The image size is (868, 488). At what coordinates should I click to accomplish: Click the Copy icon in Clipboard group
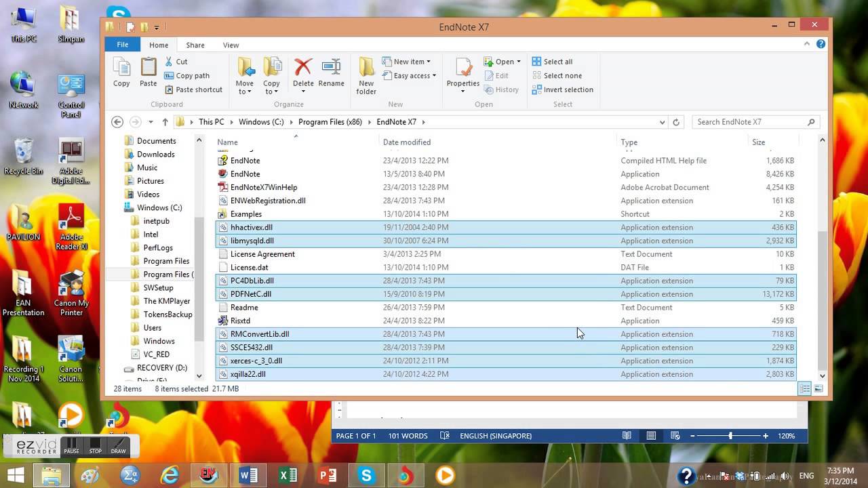(121, 73)
